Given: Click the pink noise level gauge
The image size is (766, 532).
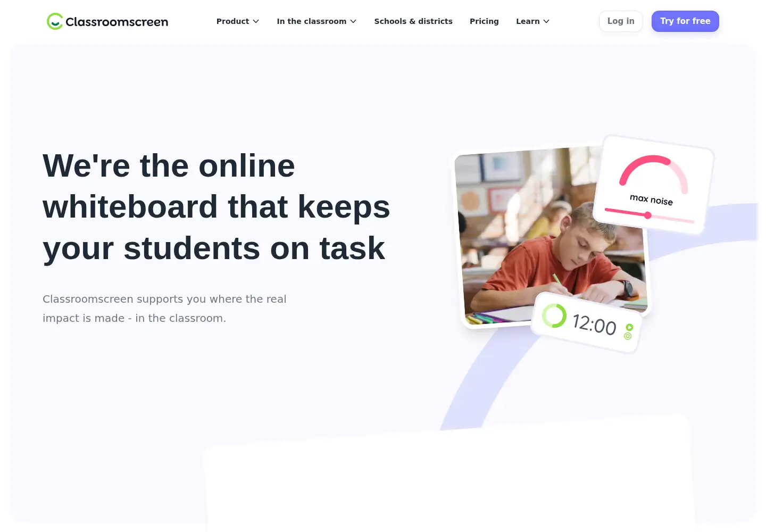Looking at the screenshot, I should point(654,174).
